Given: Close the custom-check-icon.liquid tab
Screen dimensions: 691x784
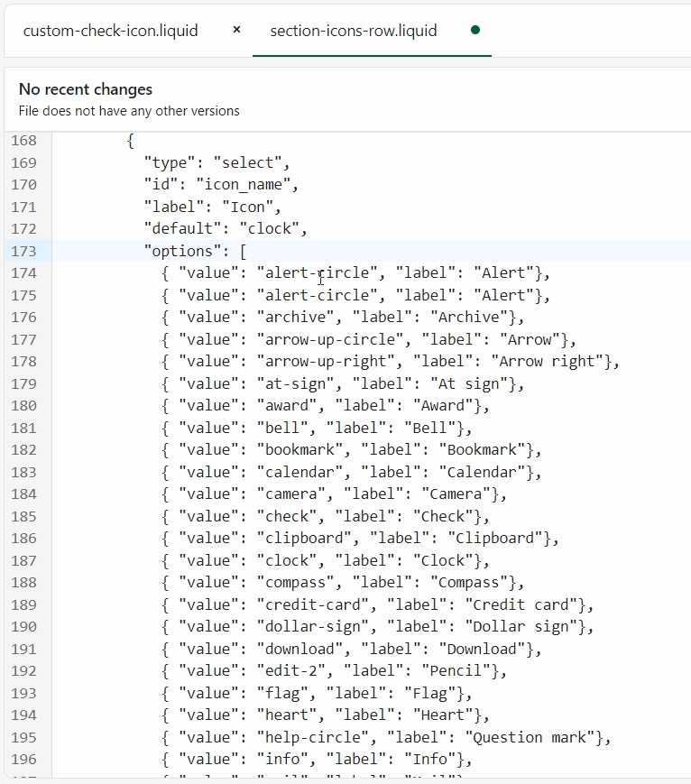Looking at the screenshot, I should (x=236, y=30).
